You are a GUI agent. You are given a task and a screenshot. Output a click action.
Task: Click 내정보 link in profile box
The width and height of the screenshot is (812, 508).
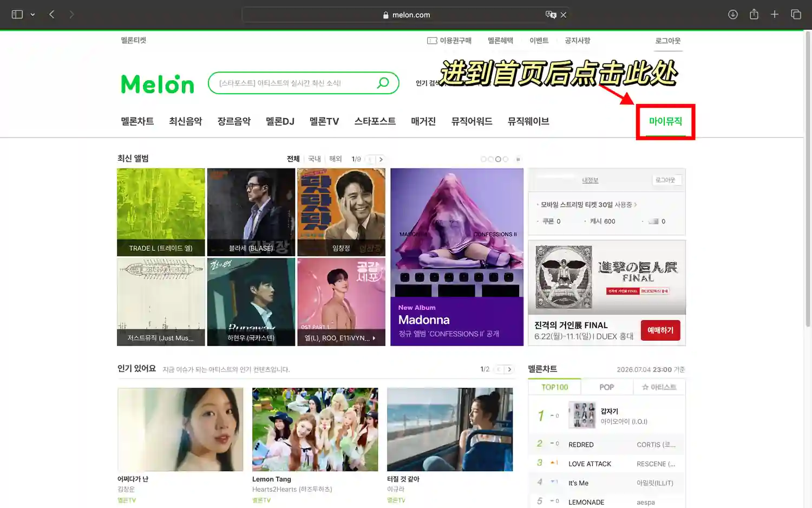pos(590,180)
